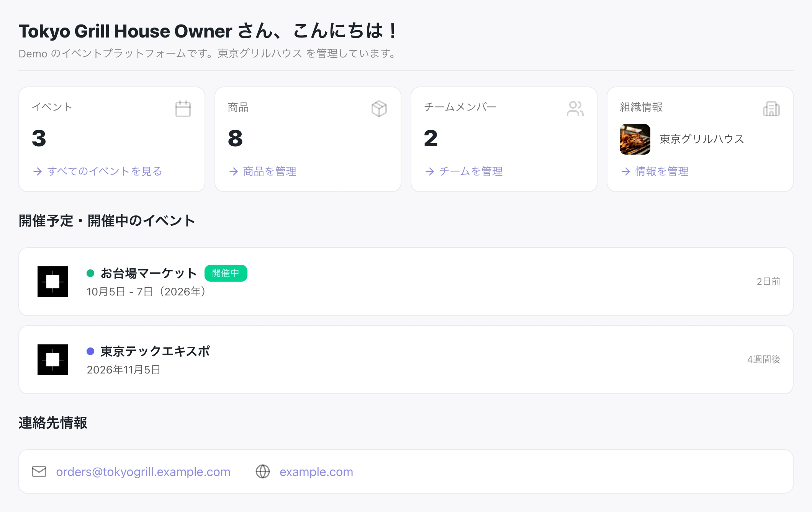This screenshot has width=812, height=512.
Task: Open the お台場マーケット event title
Action: pyautogui.click(x=149, y=273)
